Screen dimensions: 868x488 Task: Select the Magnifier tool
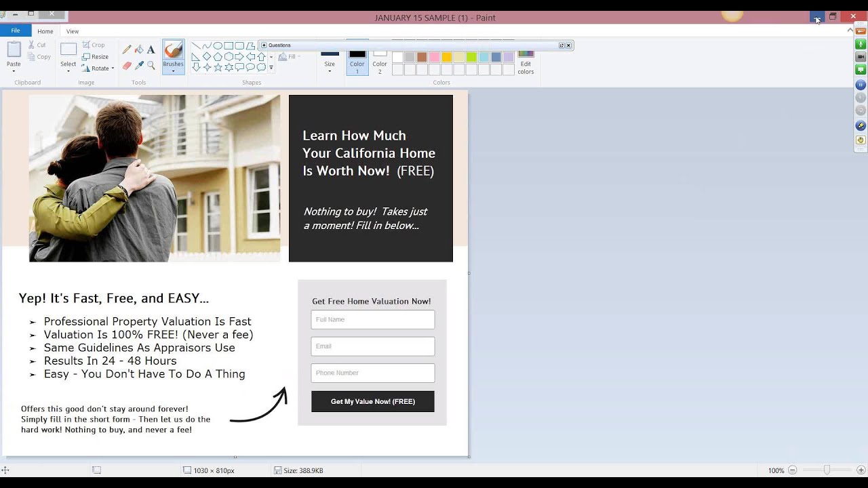coord(151,66)
